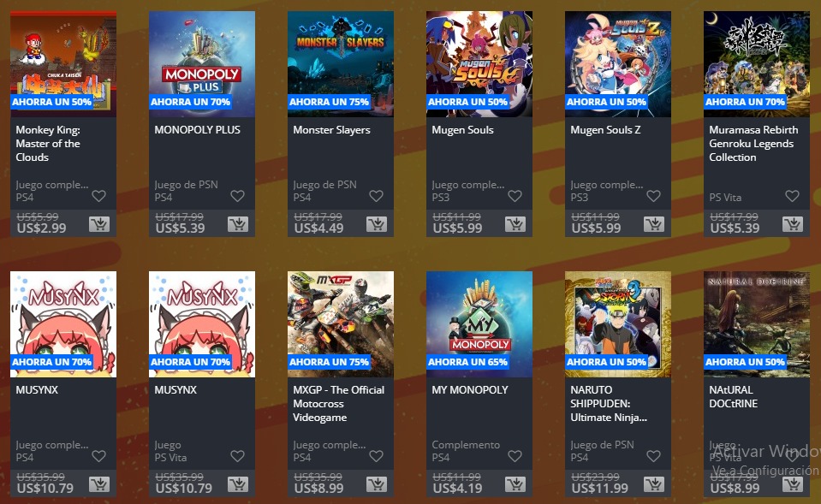
Task: Open the NAtURAL DOCtRINE title link
Action: tap(733, 397)
